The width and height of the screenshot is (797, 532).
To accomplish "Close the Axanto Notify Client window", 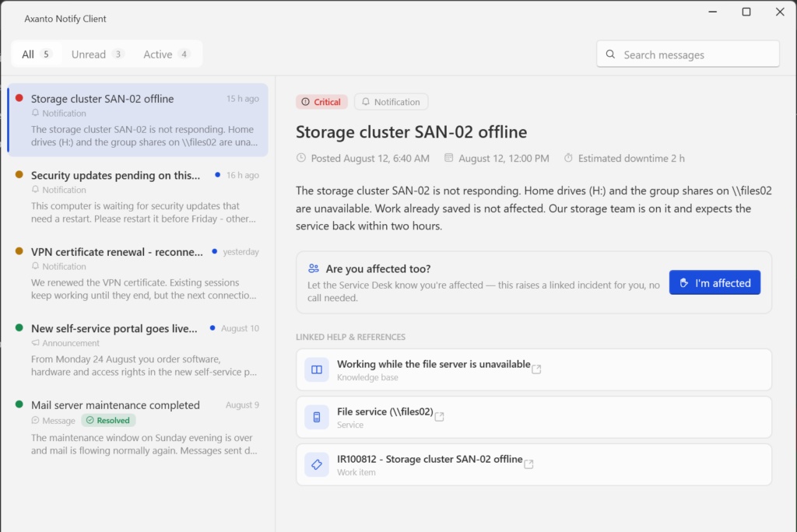I will 780,12.
